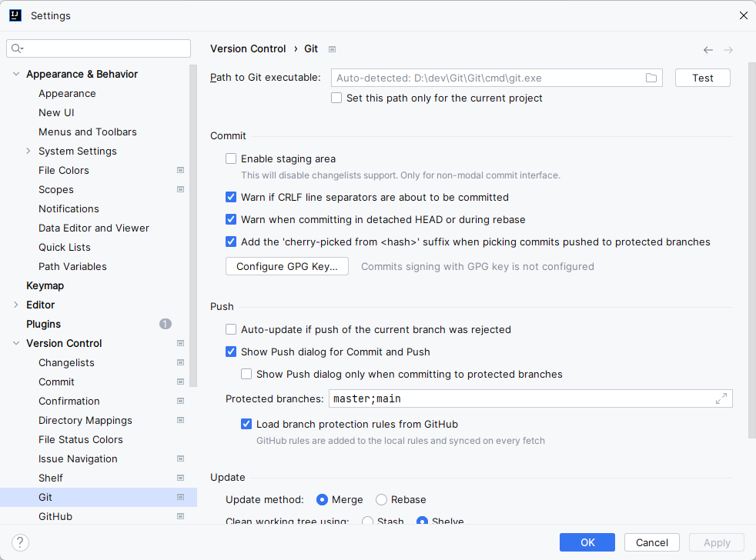The width and height of the screenshot is (756, 560).
Task: Click project icon beside selected Git tree item
Action: point(180,497)
